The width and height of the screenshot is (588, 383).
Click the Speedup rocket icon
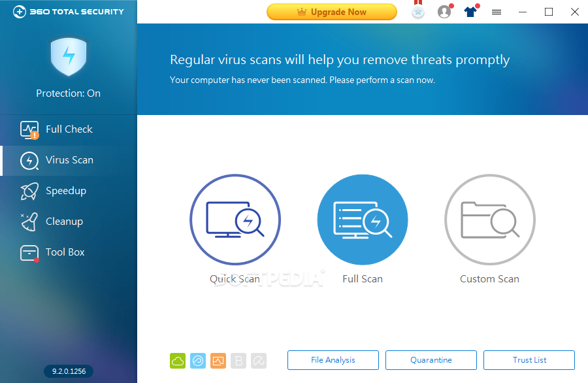coord(29,191)
